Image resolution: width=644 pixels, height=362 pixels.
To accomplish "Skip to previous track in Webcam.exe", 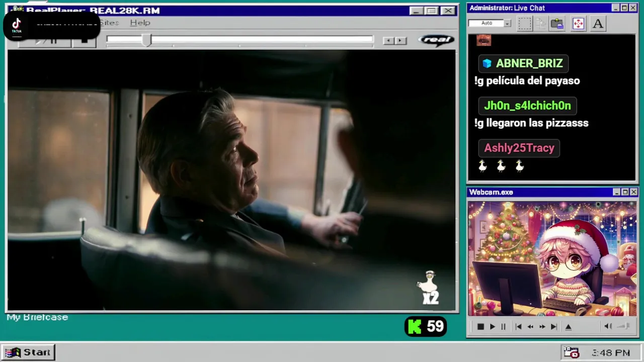I will 518,327.
